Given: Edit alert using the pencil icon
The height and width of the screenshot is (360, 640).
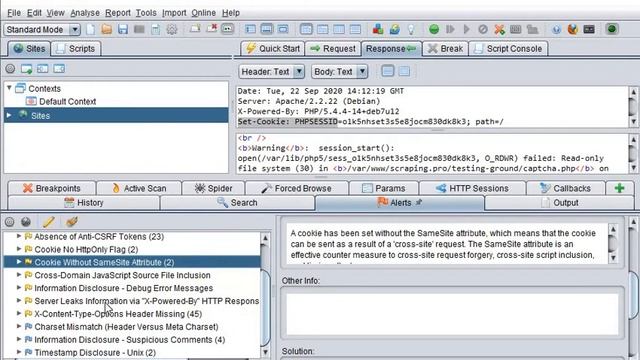Looking at the screenshot, I should click(x=49, y=222).
